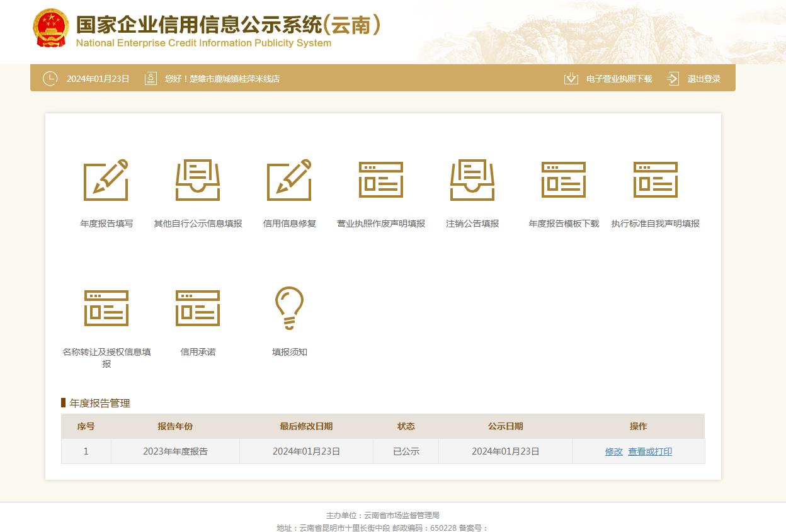Click the user icon beside the greeting
The width and height of the screenshot is (786, 532).
click(151, 79)
